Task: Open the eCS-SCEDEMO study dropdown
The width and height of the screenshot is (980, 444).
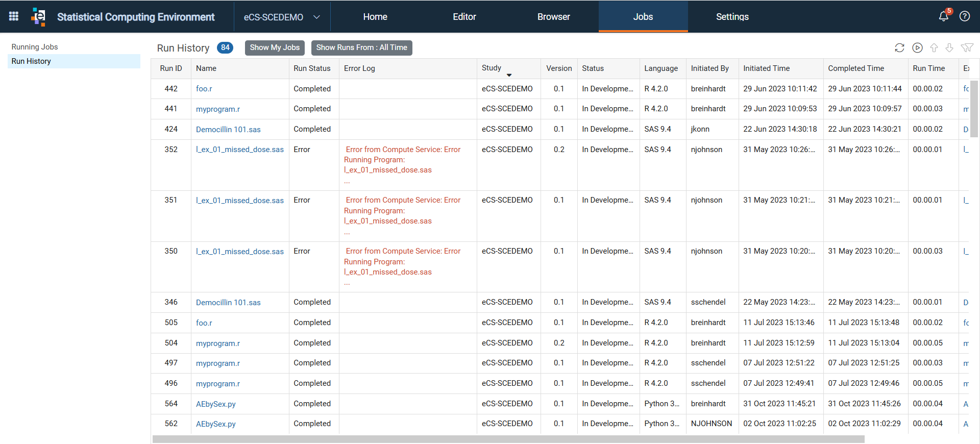Action: tap(282, 17)
